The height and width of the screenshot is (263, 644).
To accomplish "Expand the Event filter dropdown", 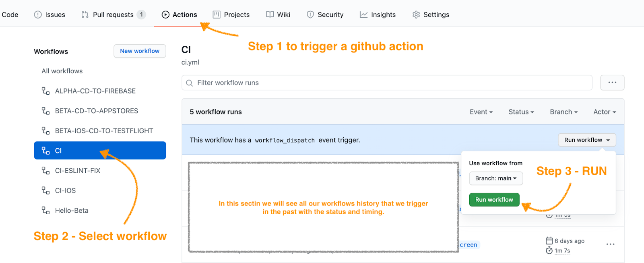I will coord(481,112).
